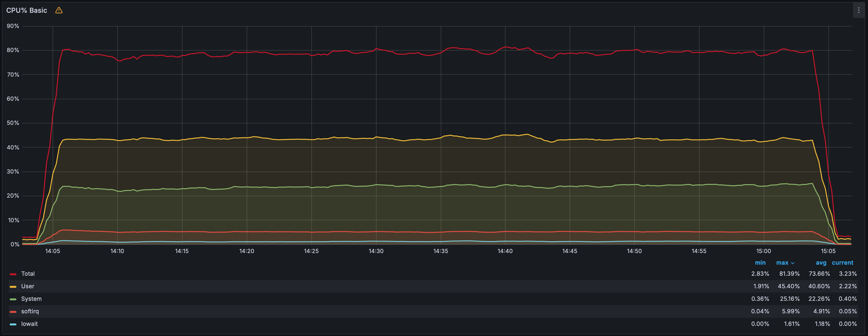Click the warning triangle icon beside panel title
868x336 pixels.
coord(59,10)
